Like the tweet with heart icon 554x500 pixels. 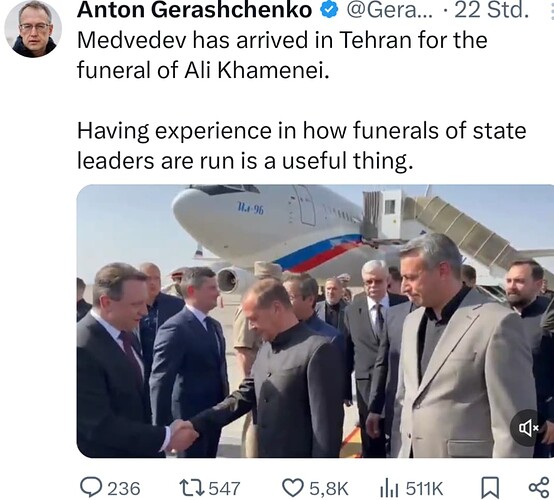tap(293, 488)
